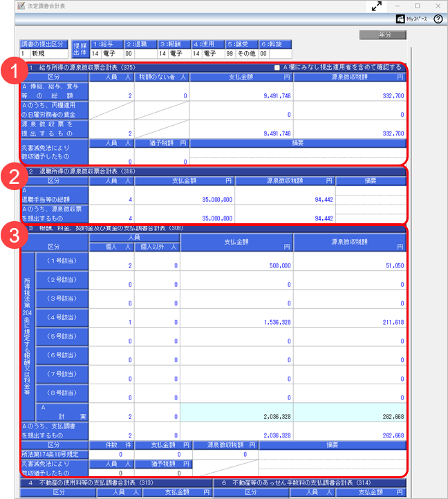Click 個人以外 cell in 8号該当 row

tap(157, 393)
